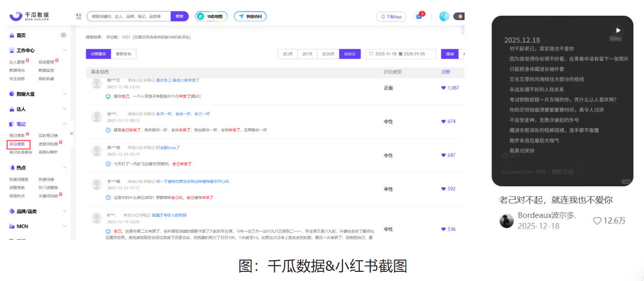
Task: Expand the 数据大盘 sidebar section
Action: click(65, 94)
